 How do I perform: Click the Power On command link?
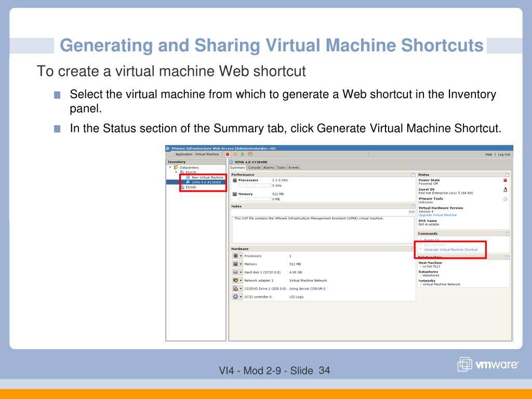click(x=432, y=240)
